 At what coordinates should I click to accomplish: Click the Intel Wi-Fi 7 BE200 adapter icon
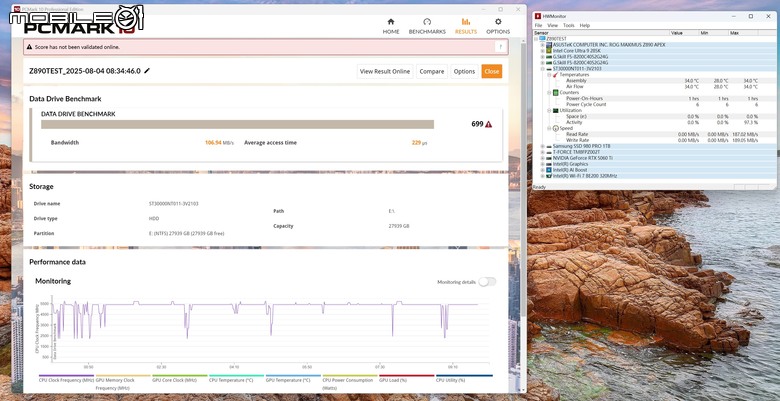click(x=549, y=176)
